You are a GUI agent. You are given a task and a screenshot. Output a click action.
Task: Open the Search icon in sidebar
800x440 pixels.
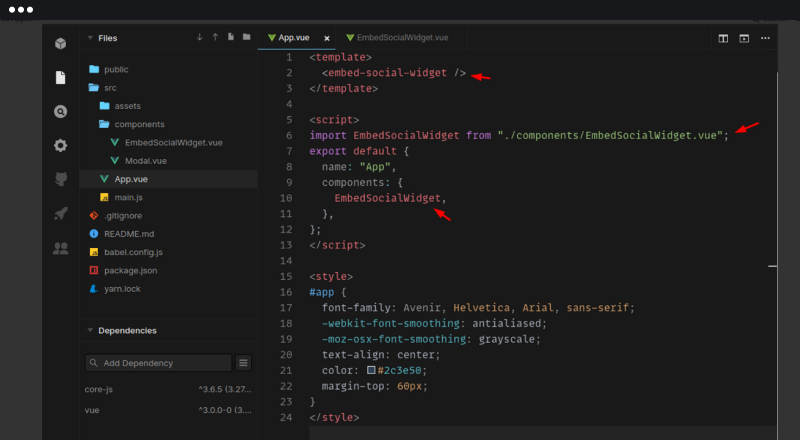pyautogui.click(x=60, y=111)
